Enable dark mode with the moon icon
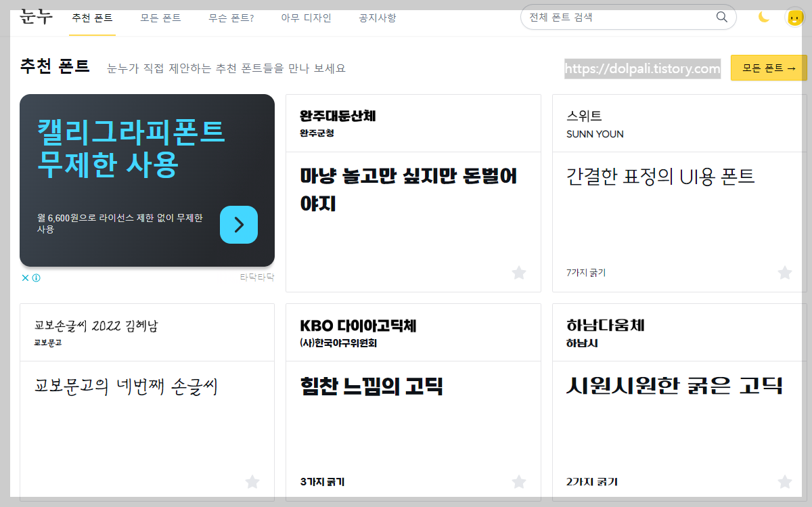The image size is (812, 507). point(763,17)
